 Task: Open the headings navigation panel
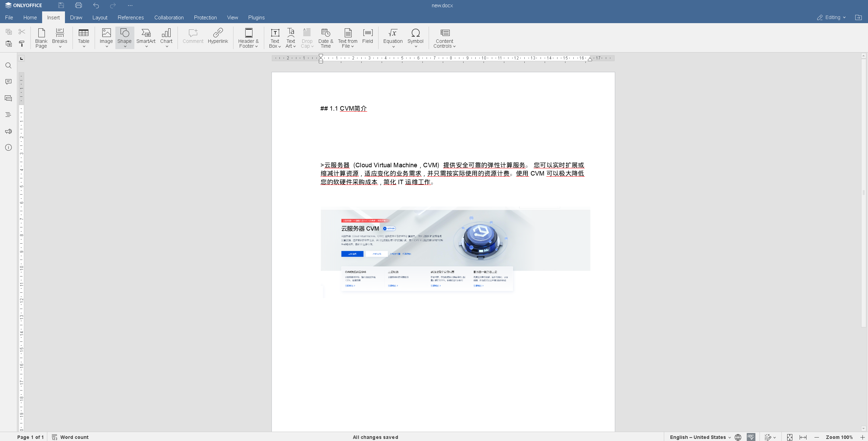(x=8, y=115)
